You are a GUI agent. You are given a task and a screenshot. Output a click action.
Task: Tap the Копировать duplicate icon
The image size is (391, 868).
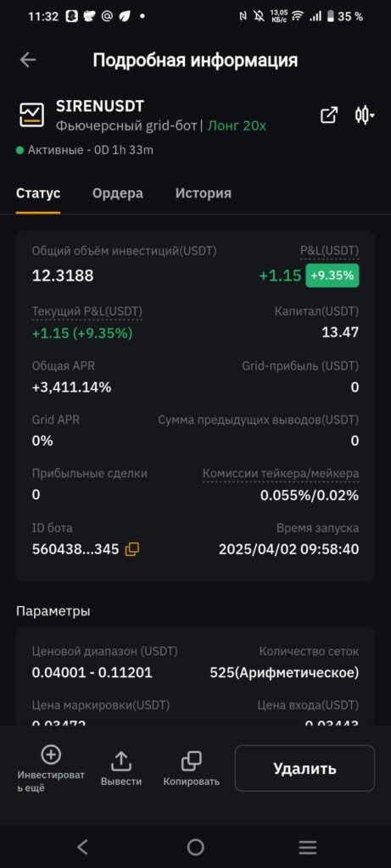tap(191, 761)
